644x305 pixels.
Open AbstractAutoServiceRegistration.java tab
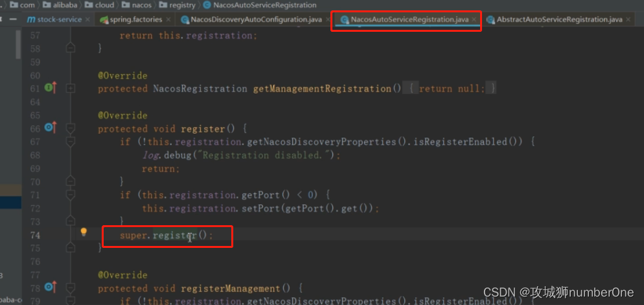pyautogui.click(x=559, y=19)
